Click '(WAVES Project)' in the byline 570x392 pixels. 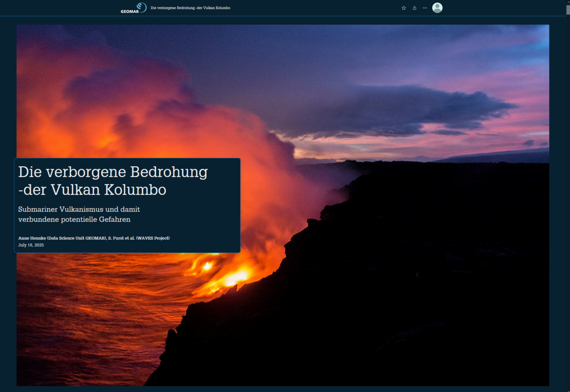tap(152, 238)
